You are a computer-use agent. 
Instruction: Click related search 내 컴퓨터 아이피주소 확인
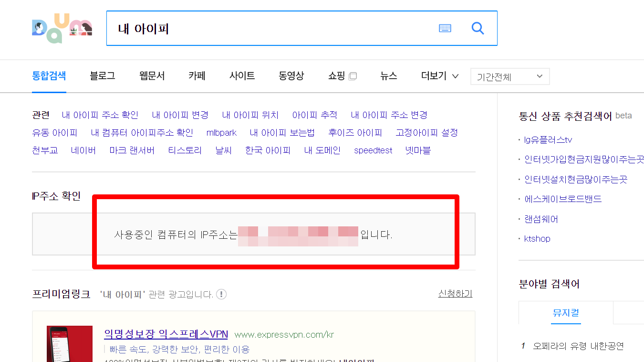(142, 133)
